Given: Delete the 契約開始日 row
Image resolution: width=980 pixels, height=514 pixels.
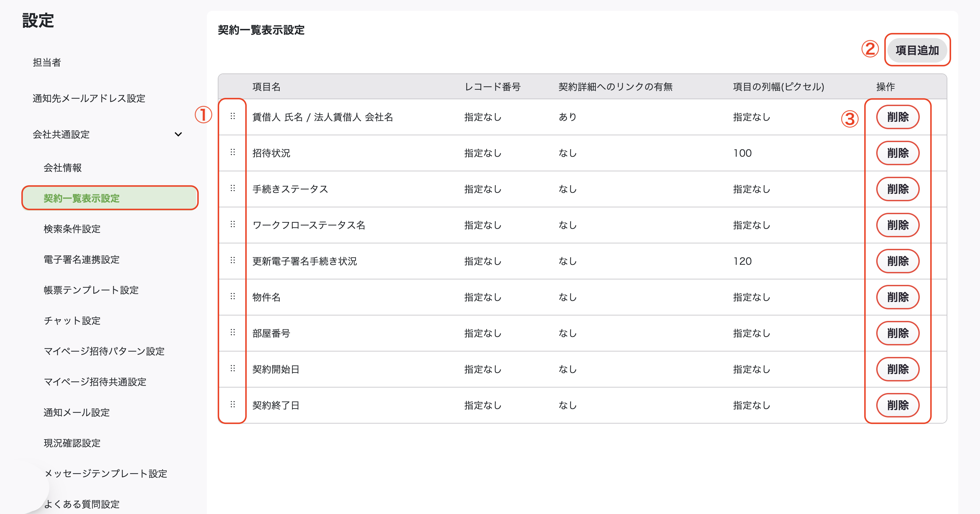Looking at the screenshot, I should coord(898,369).
